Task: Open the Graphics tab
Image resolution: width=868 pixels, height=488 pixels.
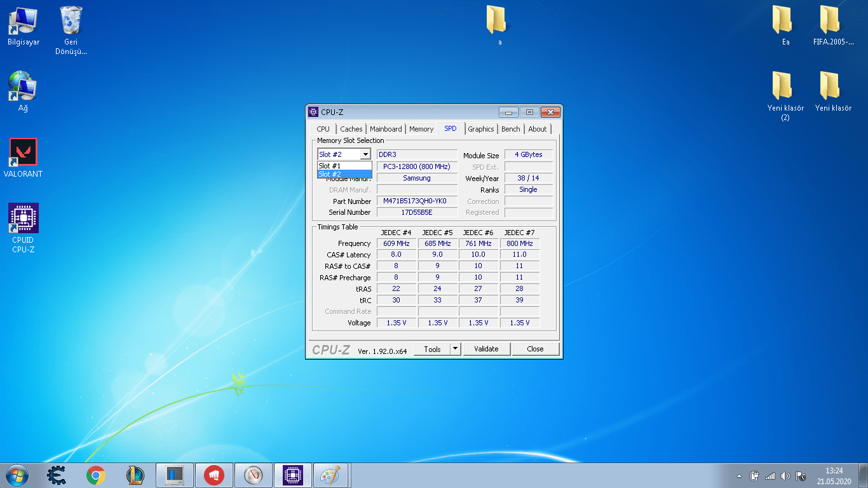Action: pyautogui.click(x=480, y=129)
